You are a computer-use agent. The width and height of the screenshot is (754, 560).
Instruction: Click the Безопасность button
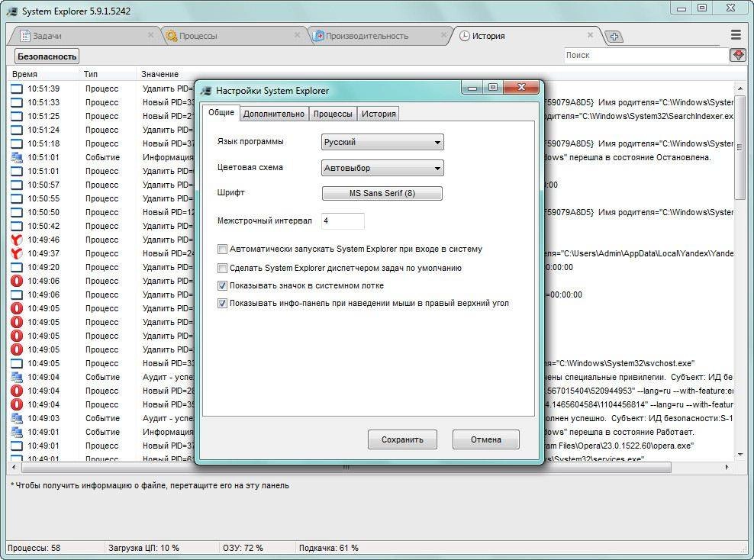click(x=47, y=56)
